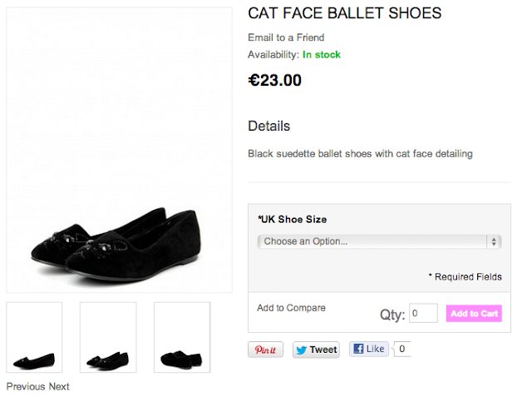Click the €23.00 price
The image size is (532, 397).
point(275,81)
